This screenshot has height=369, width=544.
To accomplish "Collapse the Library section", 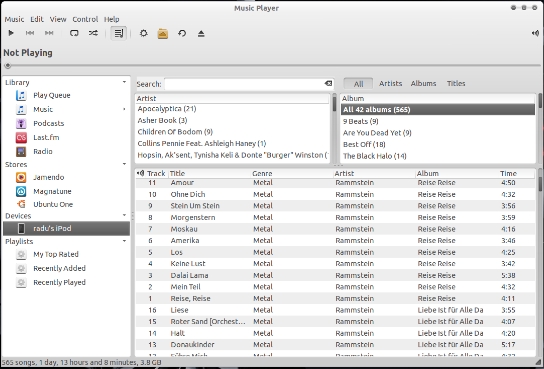I will tap(125, 82).
